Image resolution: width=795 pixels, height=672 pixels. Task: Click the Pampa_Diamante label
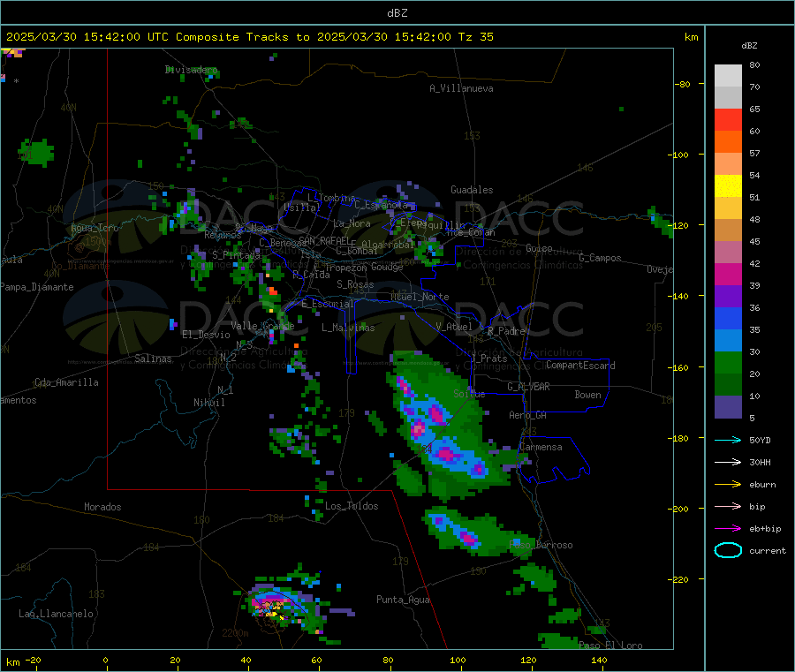[x=37, y=287]
